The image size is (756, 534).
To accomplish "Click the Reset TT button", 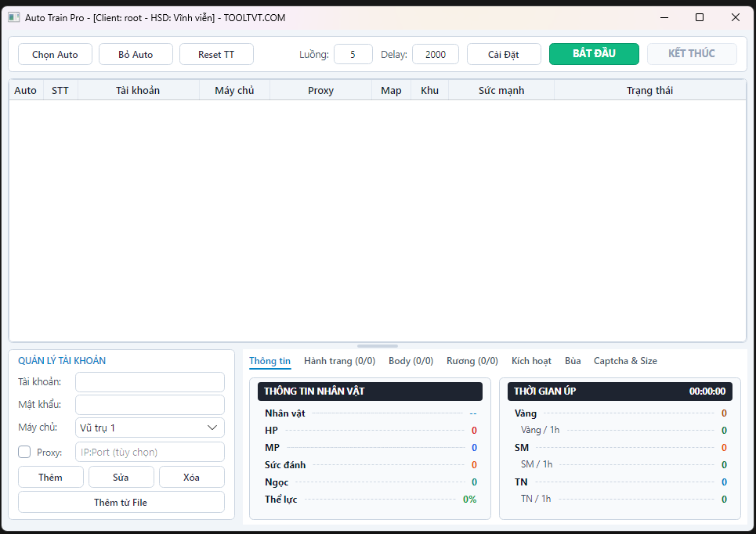I will tap(216, 55).
